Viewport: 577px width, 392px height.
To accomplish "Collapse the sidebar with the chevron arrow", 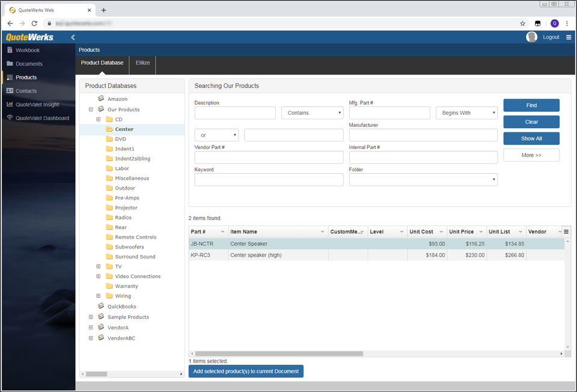I will pos(73,37).
